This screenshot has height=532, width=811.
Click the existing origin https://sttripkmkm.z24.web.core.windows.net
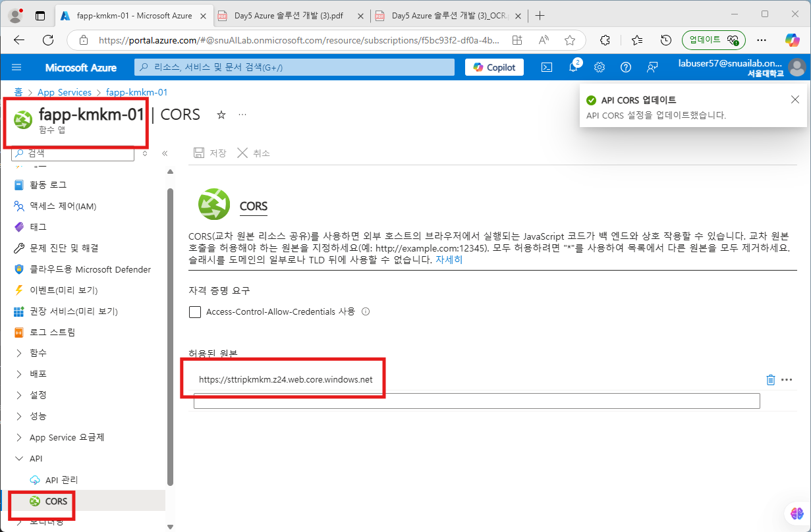pos(285,380)
